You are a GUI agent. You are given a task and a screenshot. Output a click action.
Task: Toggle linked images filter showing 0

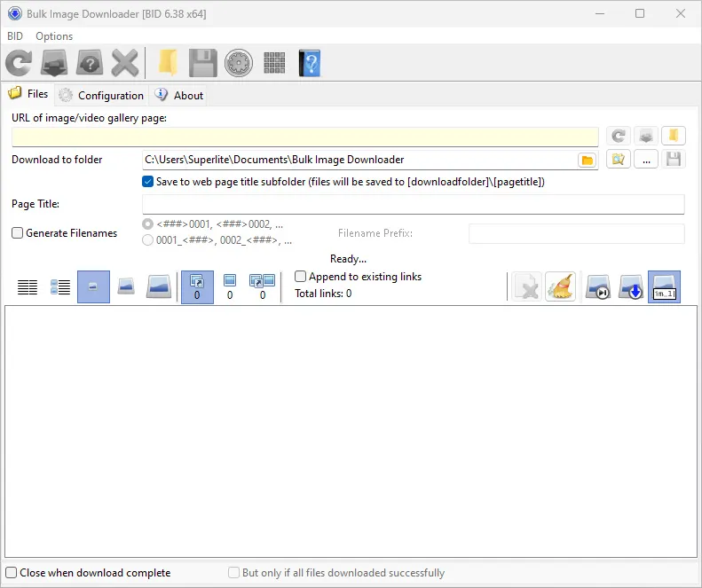click(x=197, y=286)
